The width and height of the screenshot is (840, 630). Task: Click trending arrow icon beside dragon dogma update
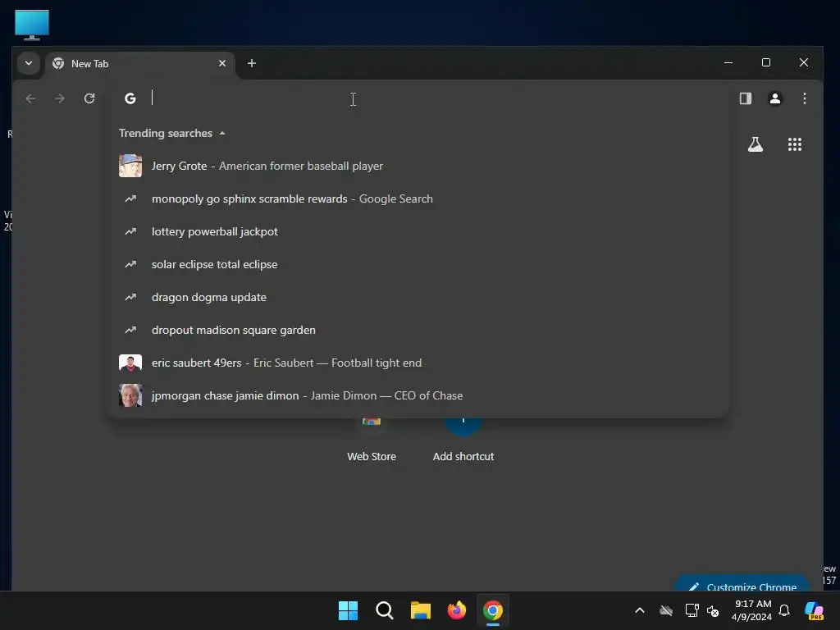[x=130, y=297]
